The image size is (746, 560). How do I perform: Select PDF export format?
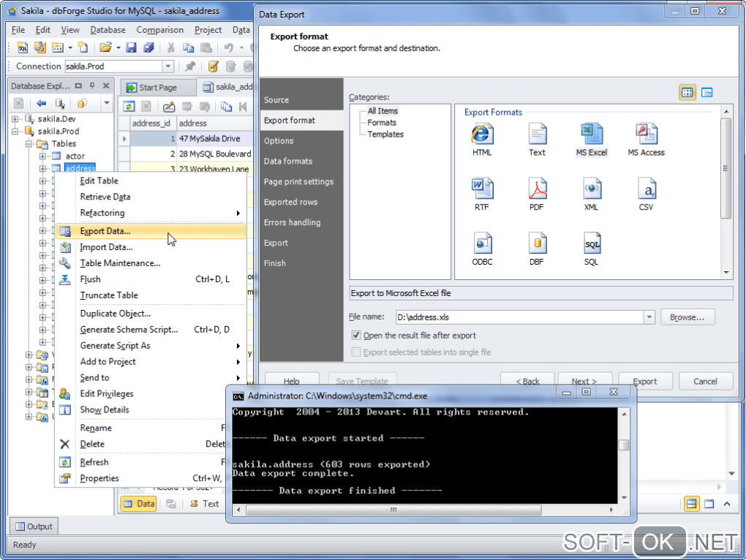(x=537, y=194)
